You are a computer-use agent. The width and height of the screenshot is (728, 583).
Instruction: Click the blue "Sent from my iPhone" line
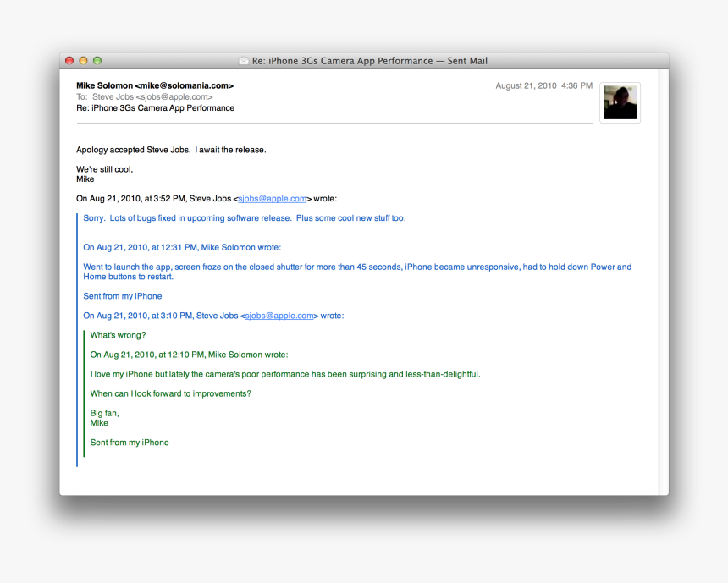(x=122, y=296)
